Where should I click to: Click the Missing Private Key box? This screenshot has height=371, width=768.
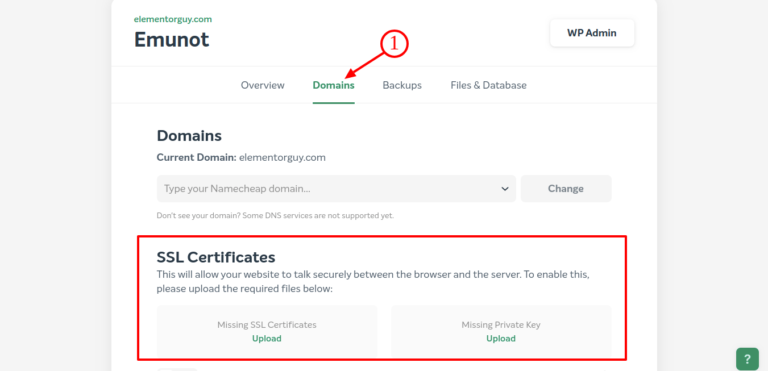(501, 331)
